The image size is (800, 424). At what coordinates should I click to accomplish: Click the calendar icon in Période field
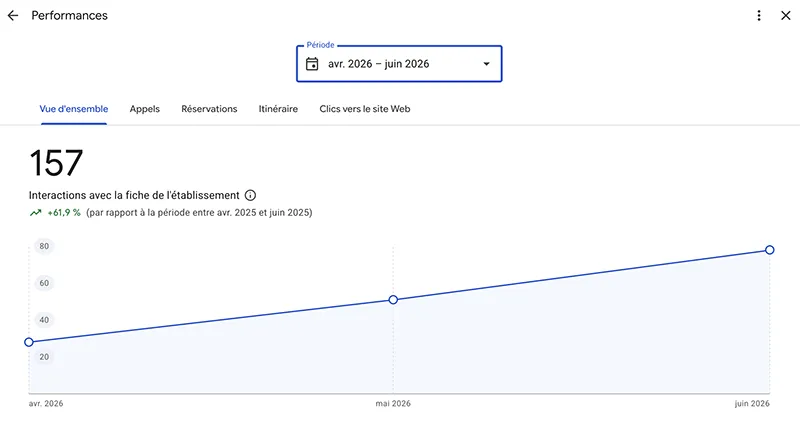pos(312,64)
